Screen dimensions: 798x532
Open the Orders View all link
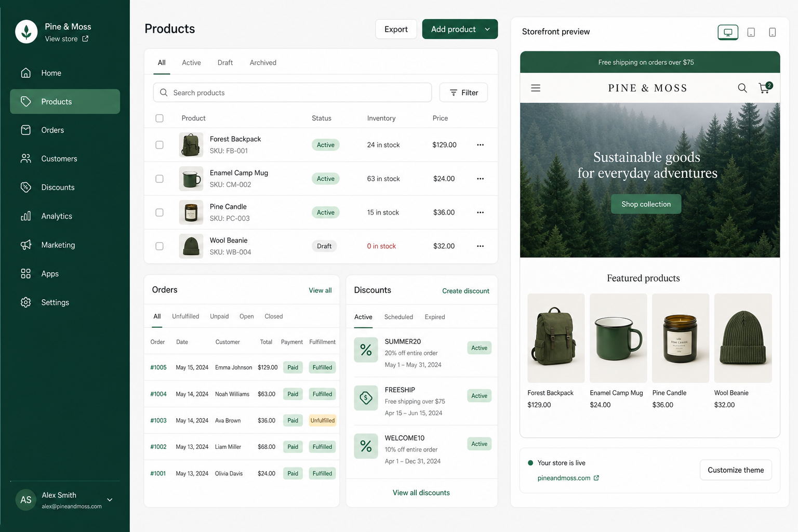coord(320,290)
